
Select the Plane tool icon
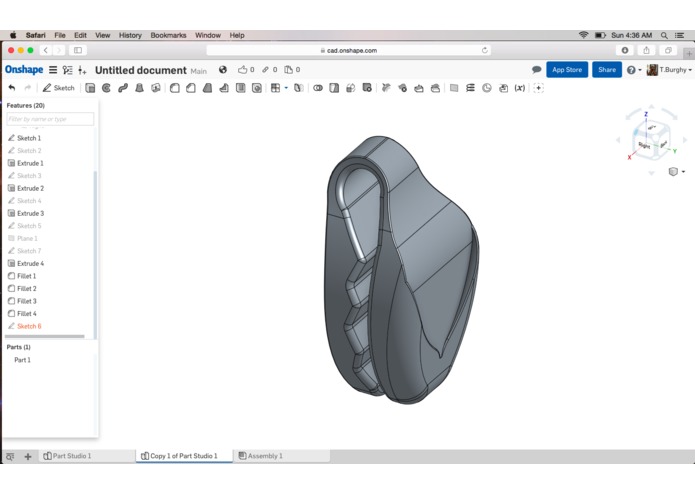click(x=454, y=88)
